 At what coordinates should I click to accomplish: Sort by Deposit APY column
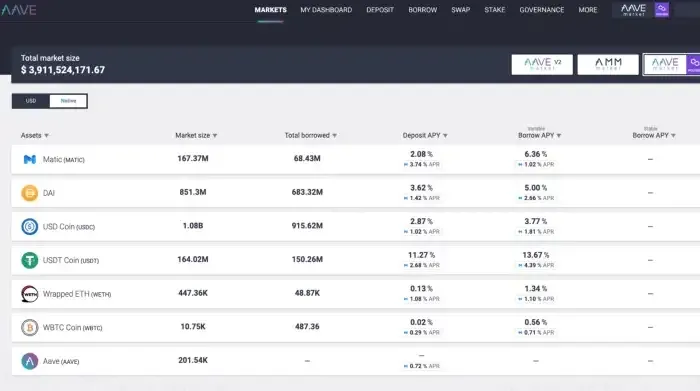coord(425,135)
